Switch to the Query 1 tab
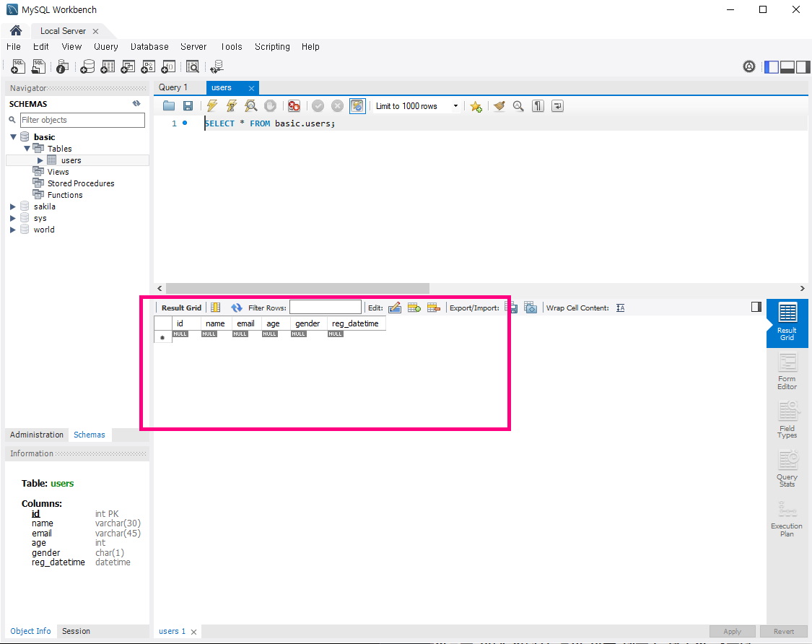 173,87
